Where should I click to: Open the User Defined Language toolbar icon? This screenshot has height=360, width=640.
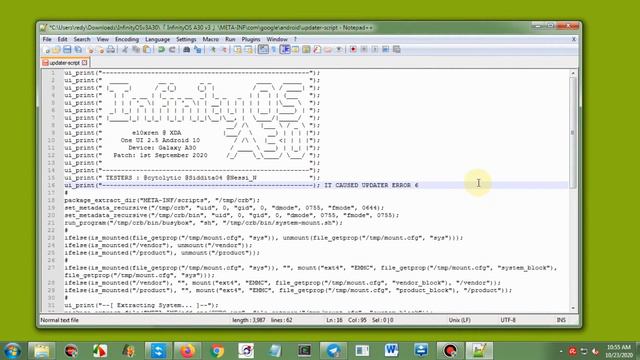pos(296,50)
